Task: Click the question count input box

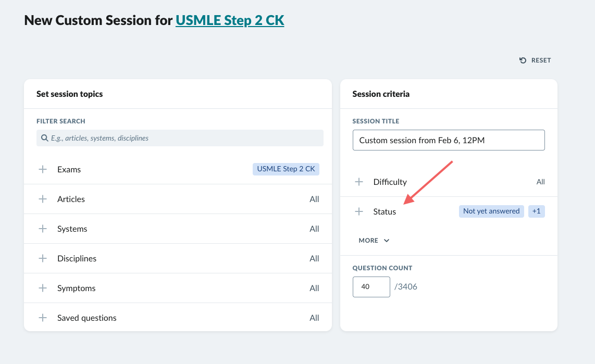Action: [x=371, y=286]
